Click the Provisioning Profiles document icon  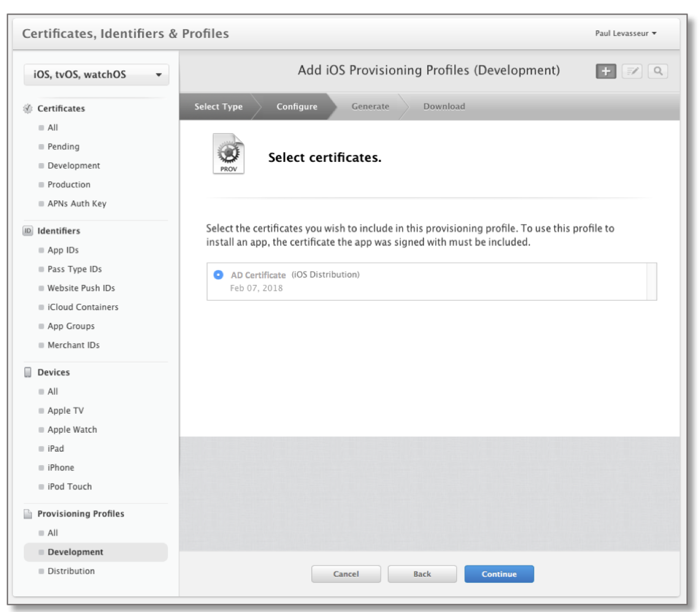pos(28,514)
